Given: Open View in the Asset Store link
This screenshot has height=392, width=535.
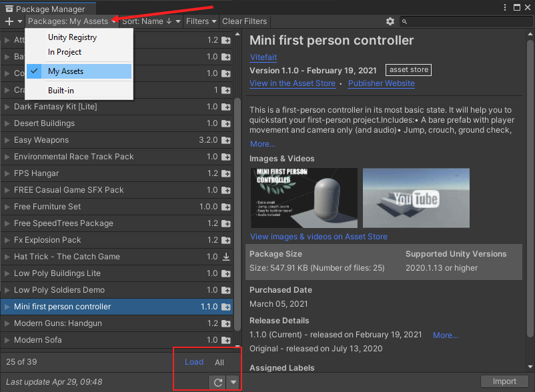Looking at the screenshot, I should [x=292, y=83].
